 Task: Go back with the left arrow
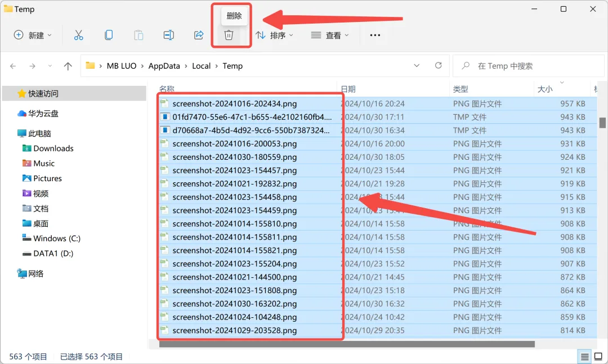(13, 66)
